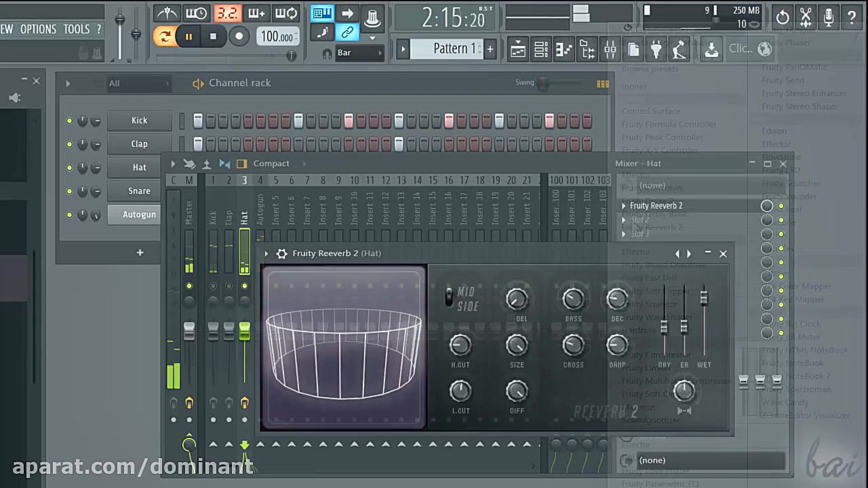The width and height of the screenshot is (868, 488).
Task: Add a new channel with the plus button
Action: pos(140,252)
